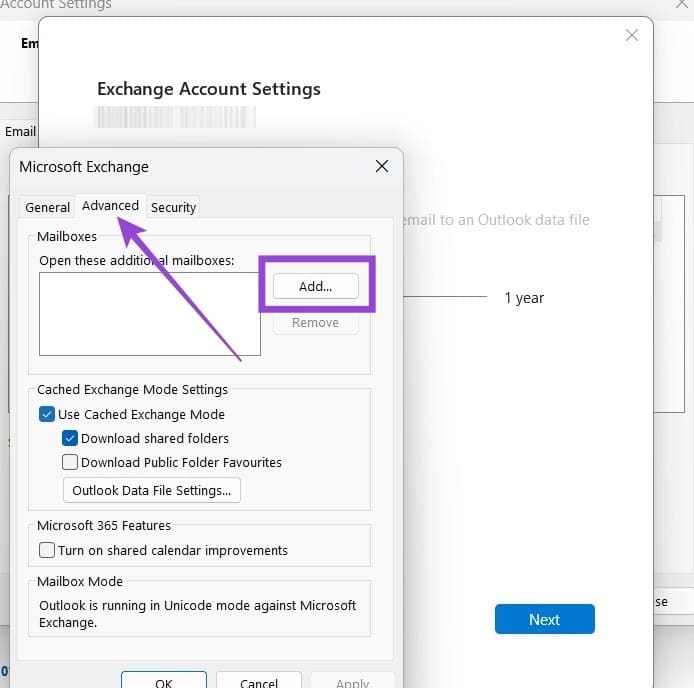Open the Security tab
694x688 pixels.
[173, 207]
